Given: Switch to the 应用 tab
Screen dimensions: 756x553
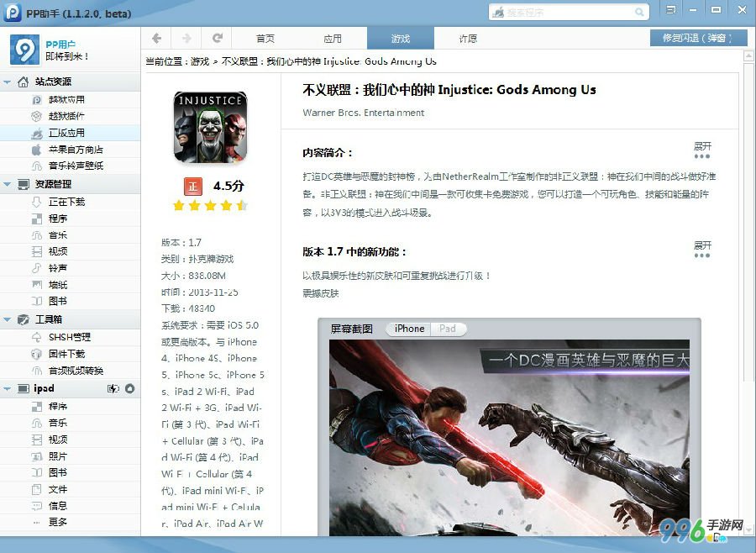Looking at the screenshot, I should coord(333,38).
